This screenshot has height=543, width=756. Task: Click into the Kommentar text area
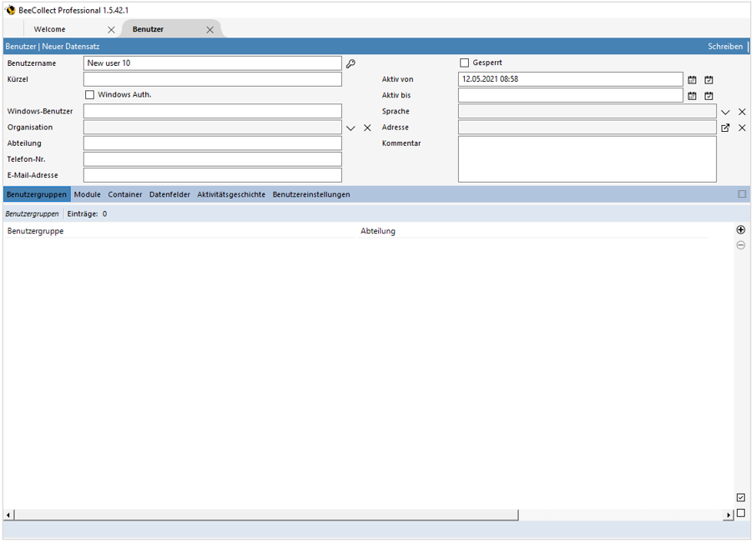tap(587, 158)
